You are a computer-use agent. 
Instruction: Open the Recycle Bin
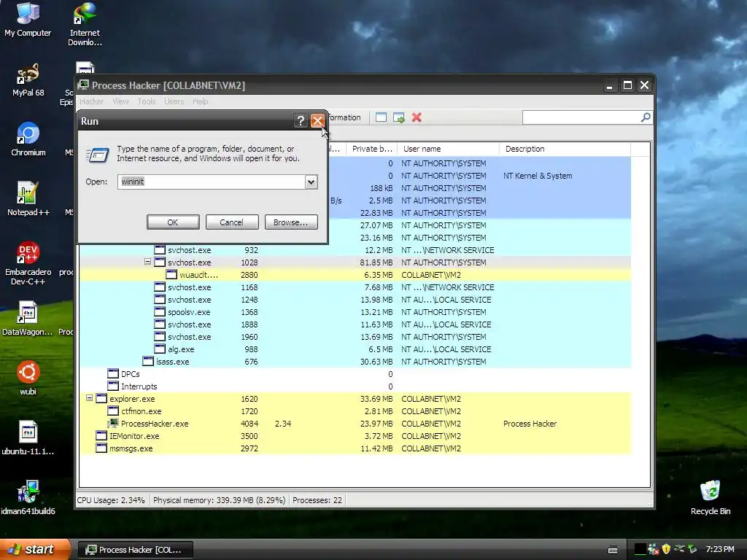tap(711, 497)
